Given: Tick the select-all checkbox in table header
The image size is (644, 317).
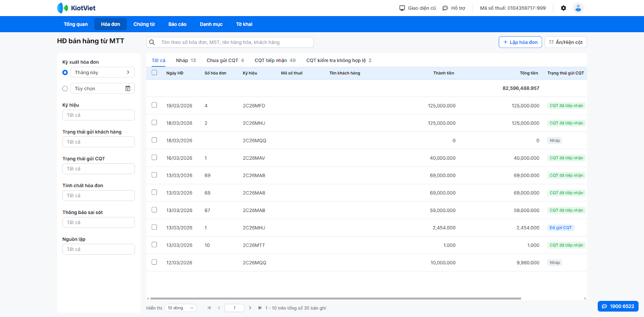Looking at the screenshot, I should pos(154,73).
